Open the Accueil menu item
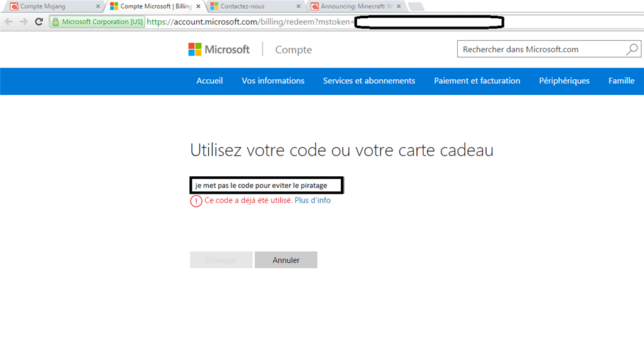The image size is (644, 338). point(209,81)
